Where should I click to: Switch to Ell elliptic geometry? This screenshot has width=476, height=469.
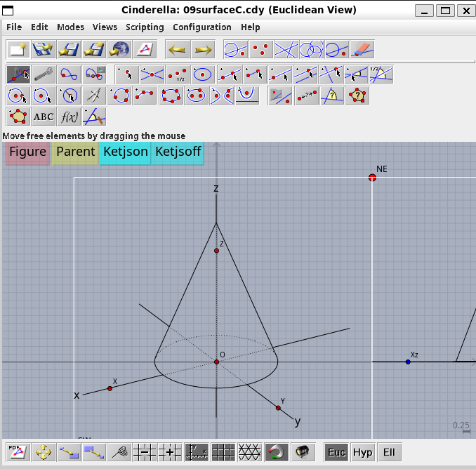389,452
